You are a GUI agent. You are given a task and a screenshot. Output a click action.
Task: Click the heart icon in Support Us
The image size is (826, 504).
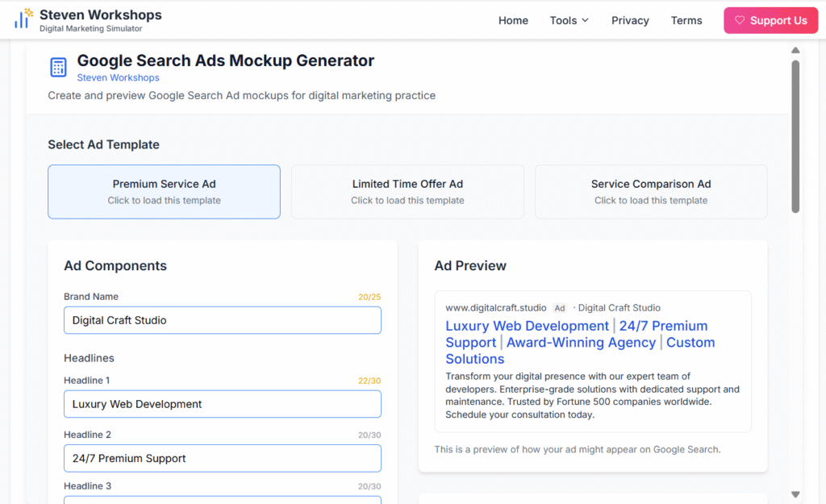tap(740, 20)
